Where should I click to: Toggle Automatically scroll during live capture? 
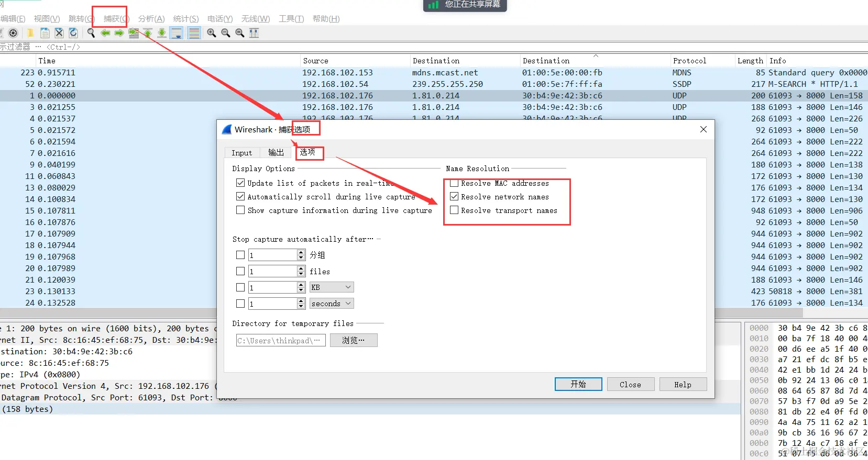(x=240, y=196)
